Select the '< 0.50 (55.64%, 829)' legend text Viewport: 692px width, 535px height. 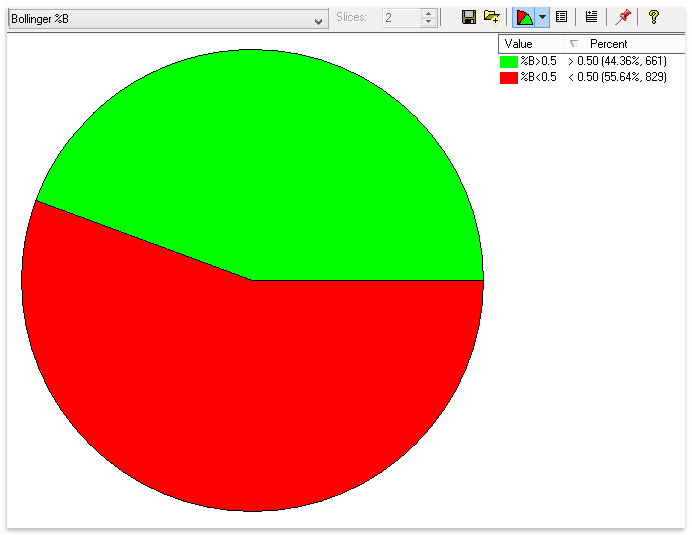(617, 77)
